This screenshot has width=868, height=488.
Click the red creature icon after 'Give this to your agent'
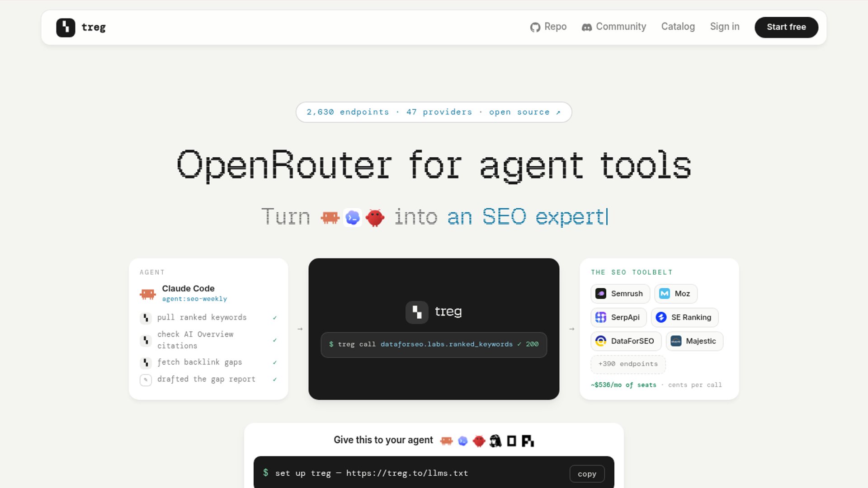(x=479, y=441)
